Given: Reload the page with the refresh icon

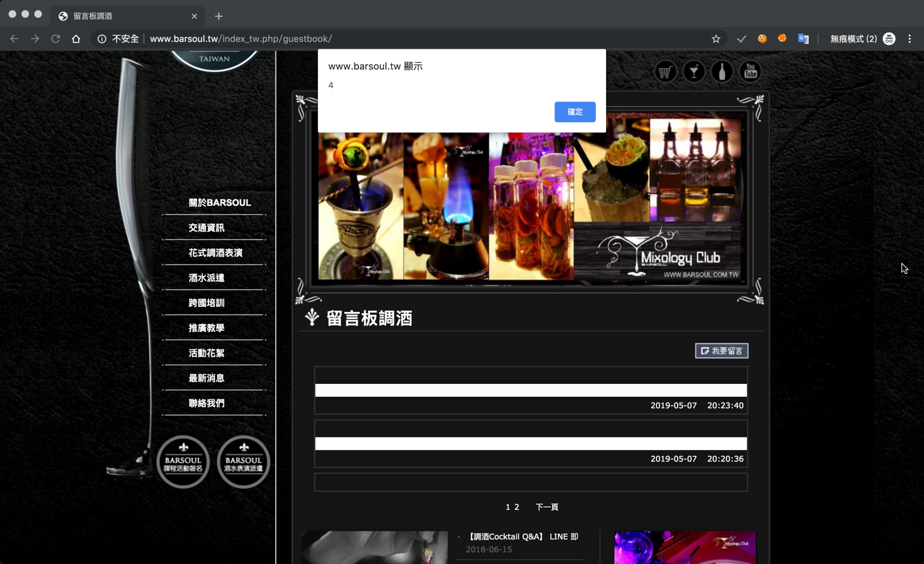Looking at the screenshot, I should pos(55,39).
